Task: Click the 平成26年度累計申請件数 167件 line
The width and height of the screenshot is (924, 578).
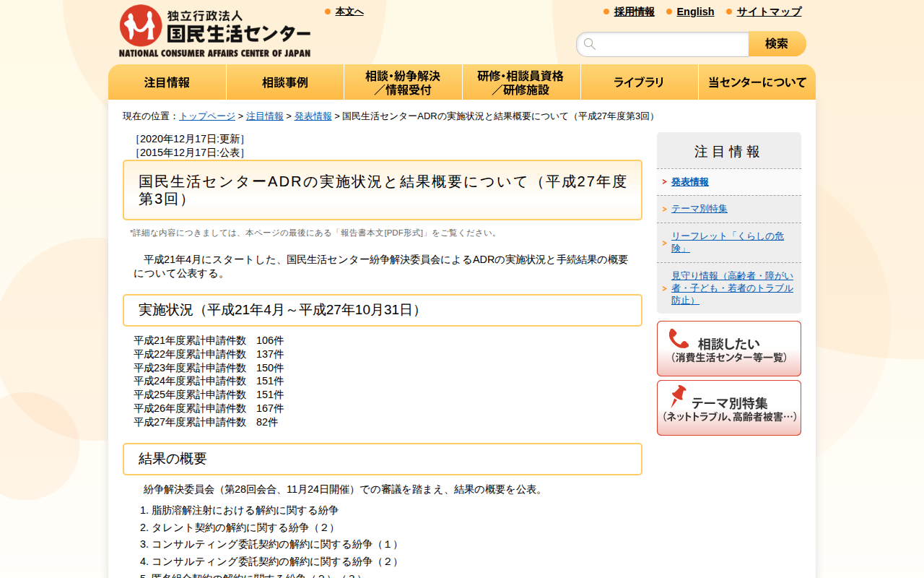Action: [x=209, y=408]
